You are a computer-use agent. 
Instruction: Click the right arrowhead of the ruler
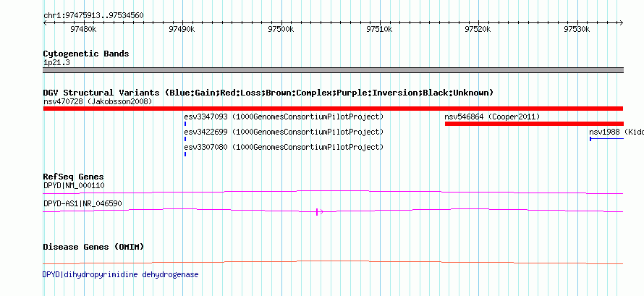[x=621, y=23]
